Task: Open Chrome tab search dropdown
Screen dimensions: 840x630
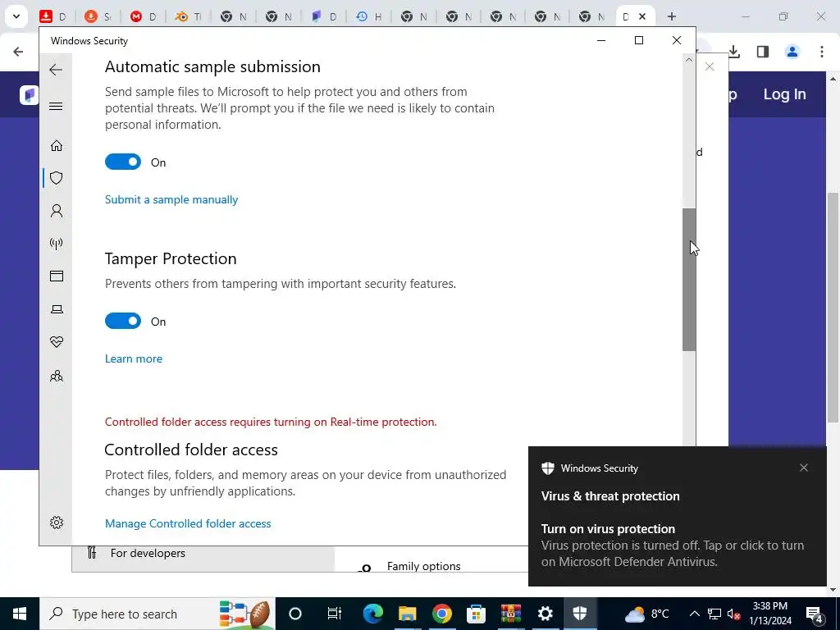Action: click(16, 16)
